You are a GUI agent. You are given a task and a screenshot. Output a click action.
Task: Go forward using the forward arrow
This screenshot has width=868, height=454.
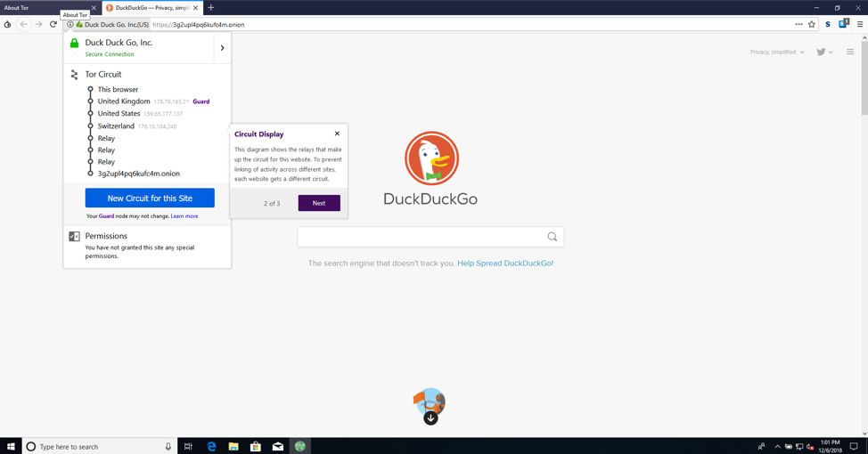pyautogui.click(x=38, y=24)
